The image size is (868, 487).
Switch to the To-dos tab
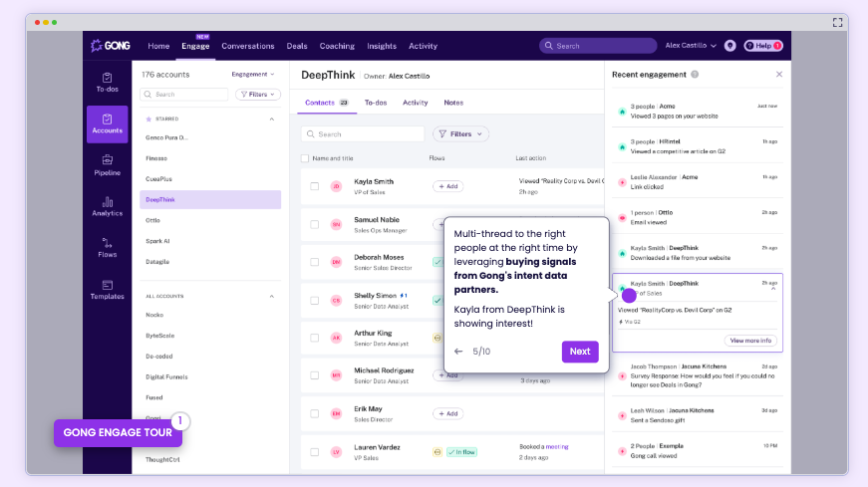click(x=376, y=103)
